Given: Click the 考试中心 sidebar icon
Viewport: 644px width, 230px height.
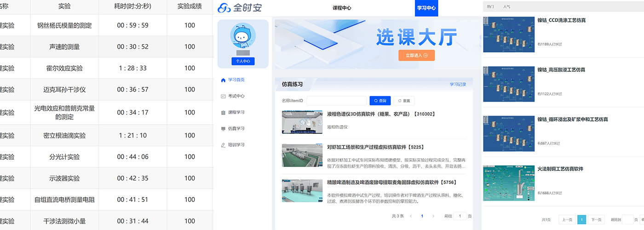Looking at the screenshot, I should [x=224, y=96].
